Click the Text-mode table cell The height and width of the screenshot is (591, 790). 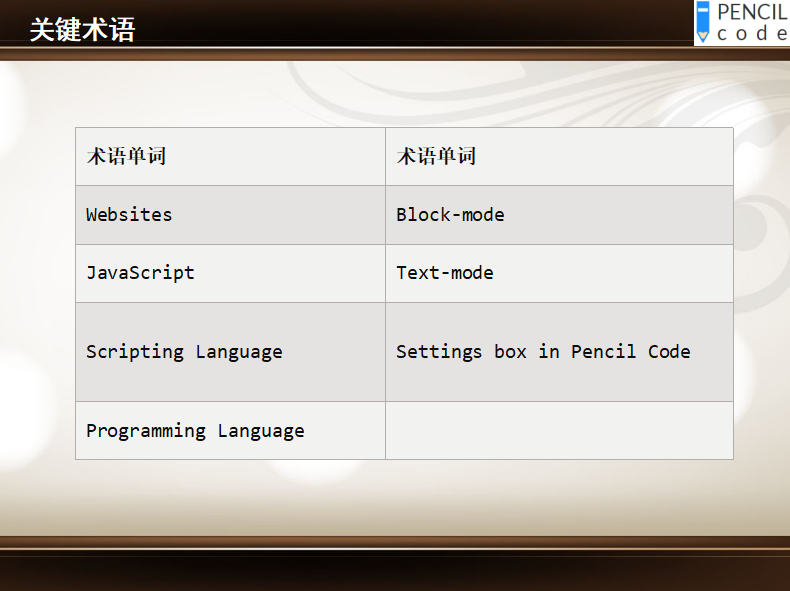pyautogui.click(x=559, y=274)
